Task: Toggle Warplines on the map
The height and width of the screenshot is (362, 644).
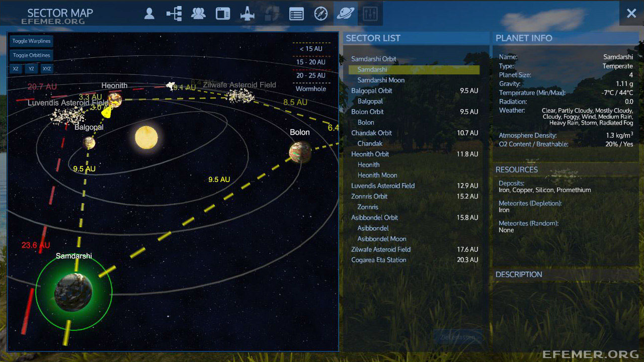Action: coord(31,41)
